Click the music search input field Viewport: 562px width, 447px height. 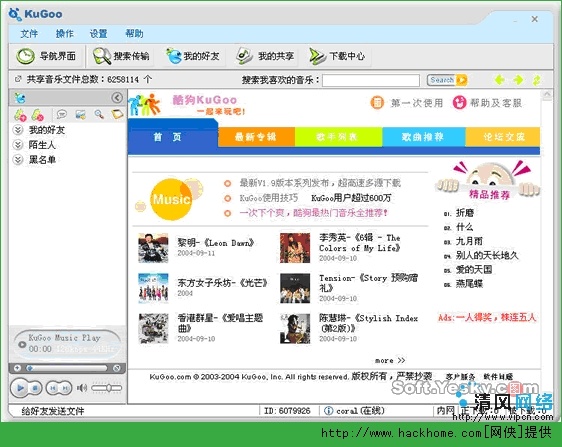[x=371, y=80]
